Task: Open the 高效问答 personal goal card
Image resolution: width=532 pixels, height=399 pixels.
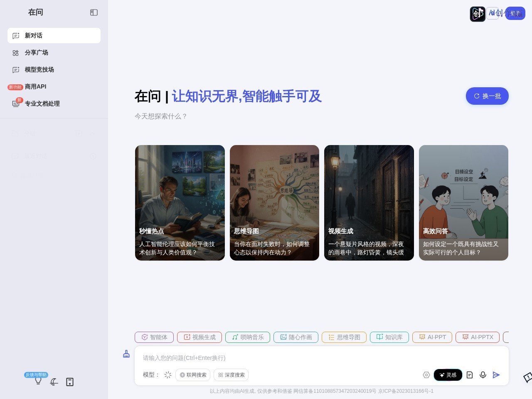Action: tap(463, 203)
